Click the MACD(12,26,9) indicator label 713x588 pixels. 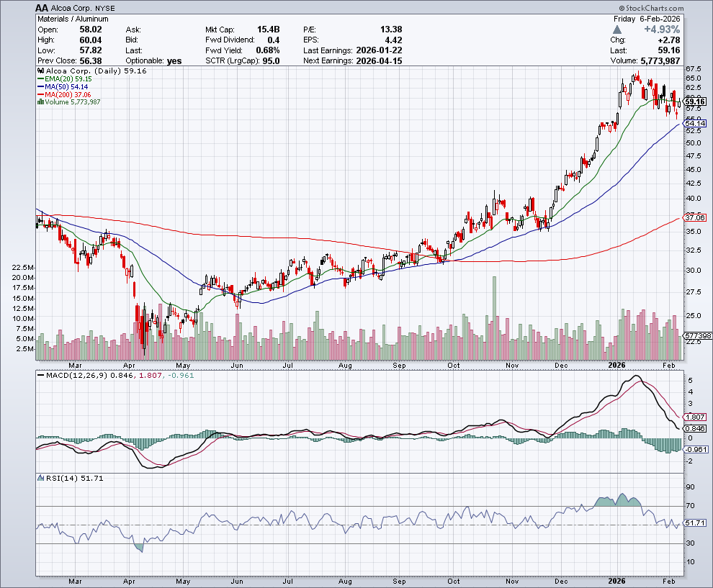pyautogui.click(x=77, y=376)
